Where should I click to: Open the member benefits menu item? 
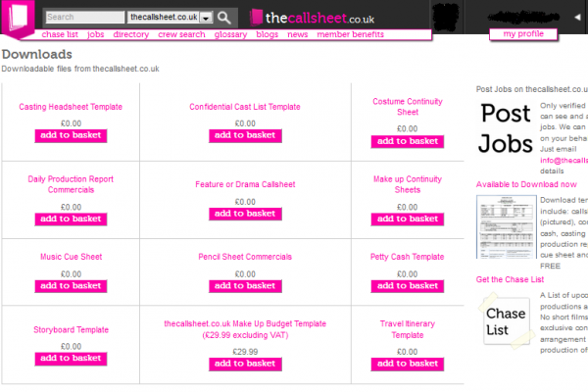pos(350,34)
